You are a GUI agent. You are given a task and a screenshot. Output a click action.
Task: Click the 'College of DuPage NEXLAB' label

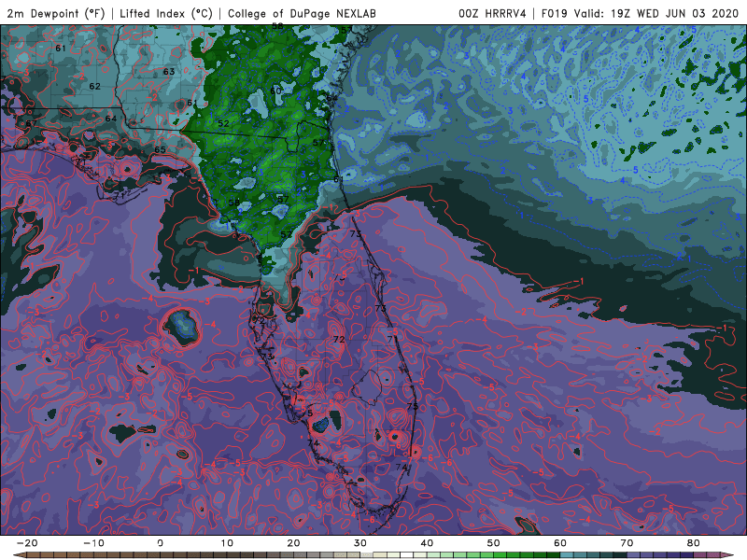pos(302,13)
